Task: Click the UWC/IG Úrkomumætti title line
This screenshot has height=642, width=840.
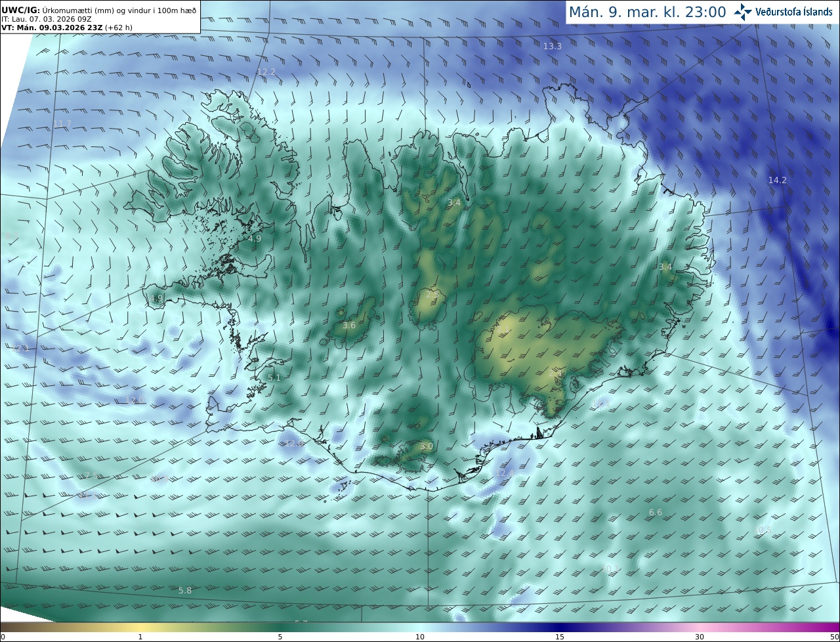Action: click(99, 10)
